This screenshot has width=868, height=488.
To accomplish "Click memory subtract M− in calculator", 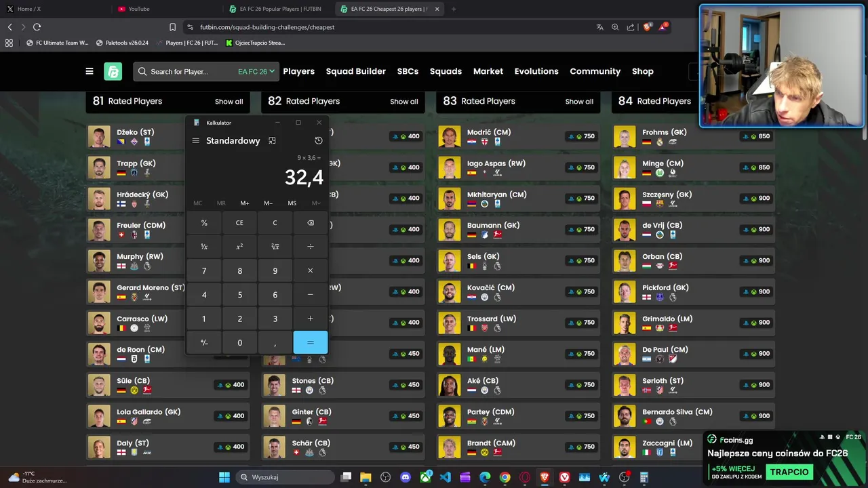I will [268, 203].
